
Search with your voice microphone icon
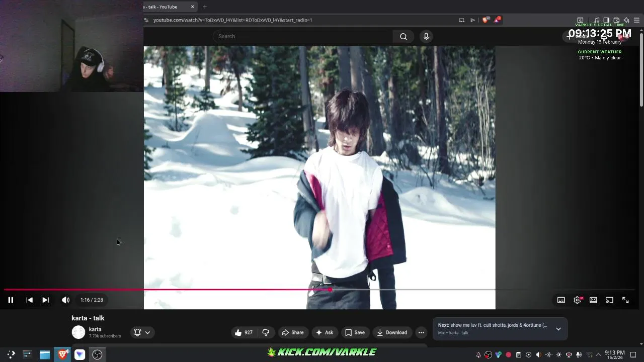(x=426, y=36)
